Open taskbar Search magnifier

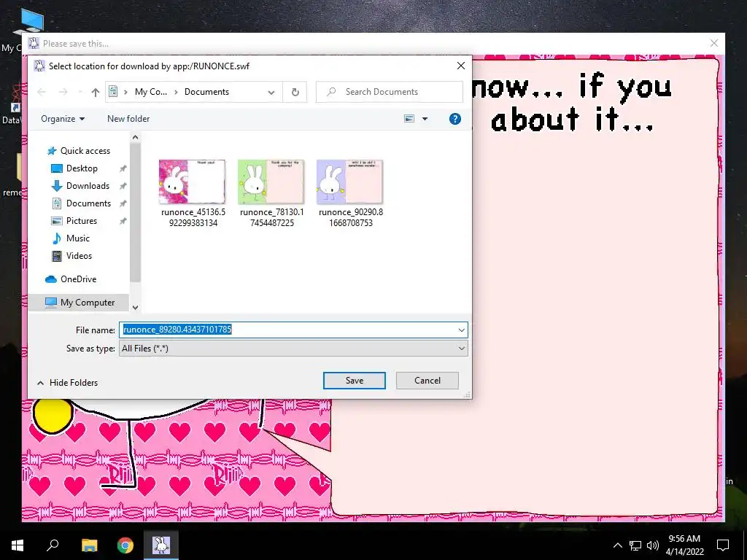53,545
